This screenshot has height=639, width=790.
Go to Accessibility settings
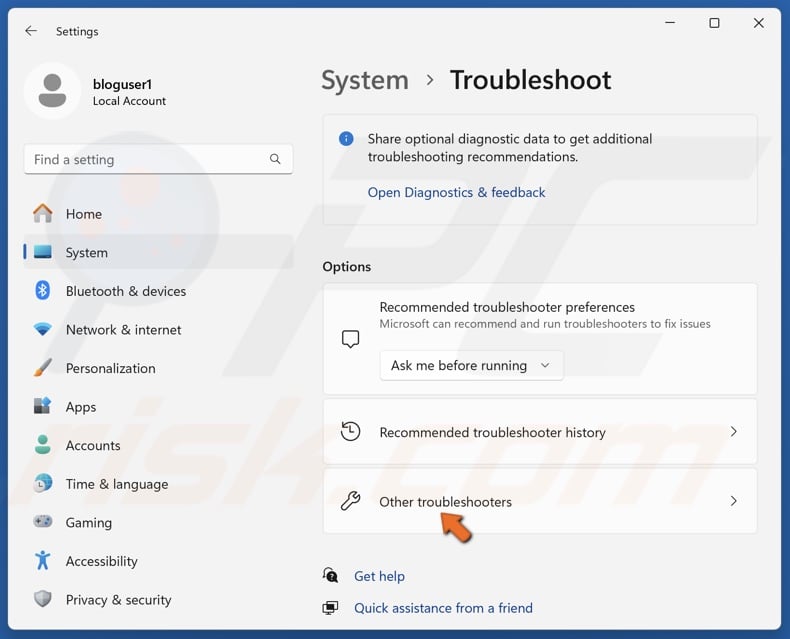[158, 560]
